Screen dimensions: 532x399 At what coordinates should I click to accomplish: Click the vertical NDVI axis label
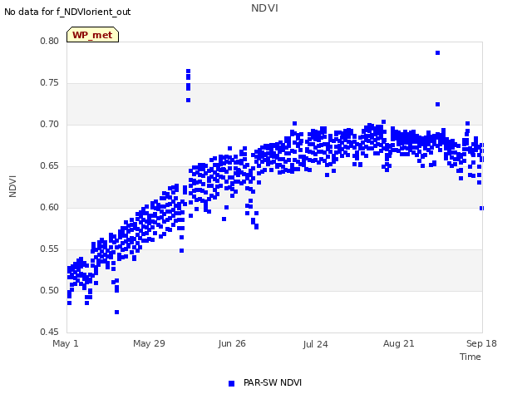coord(12,186)
